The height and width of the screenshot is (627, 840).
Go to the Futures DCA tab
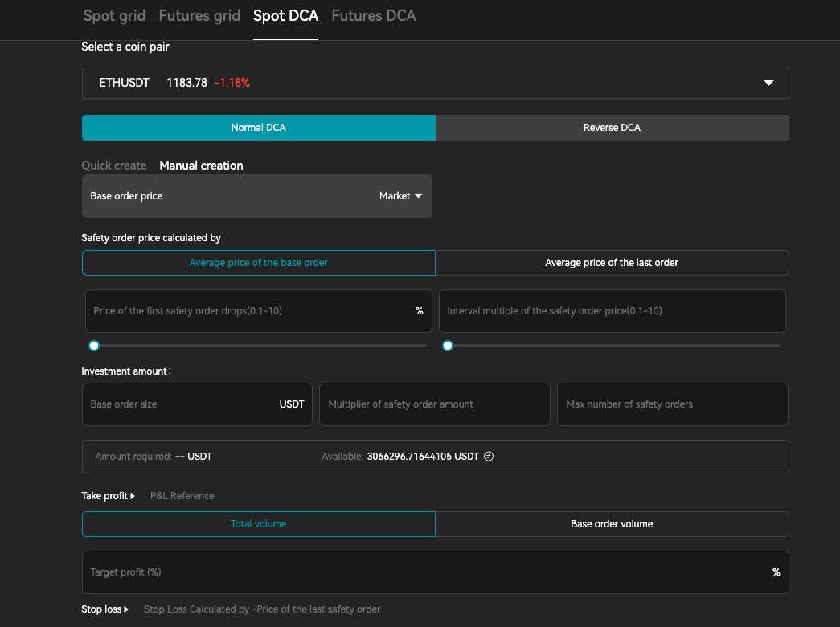point(374,16)
